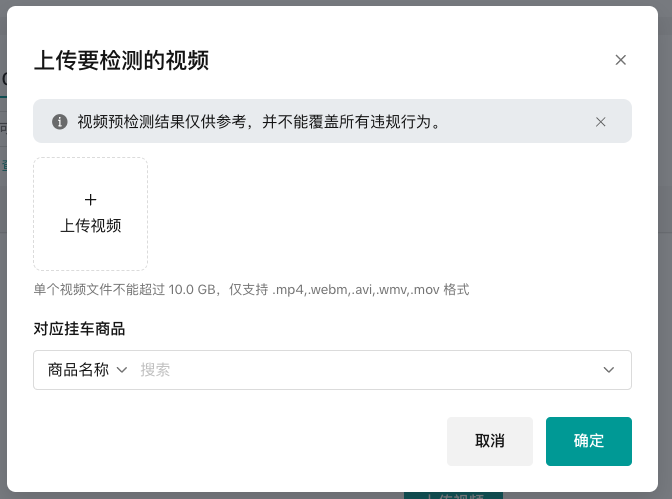Click the blue link at the left edge
The width and height of the screenshot is (672, 499).
(x=3, y=166)
